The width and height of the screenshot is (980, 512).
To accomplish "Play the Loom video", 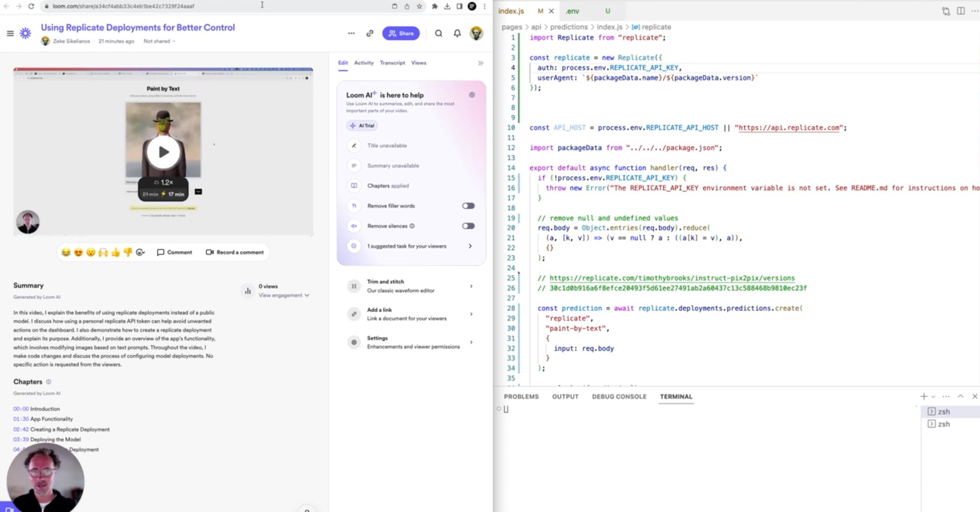I will (163, 152).
